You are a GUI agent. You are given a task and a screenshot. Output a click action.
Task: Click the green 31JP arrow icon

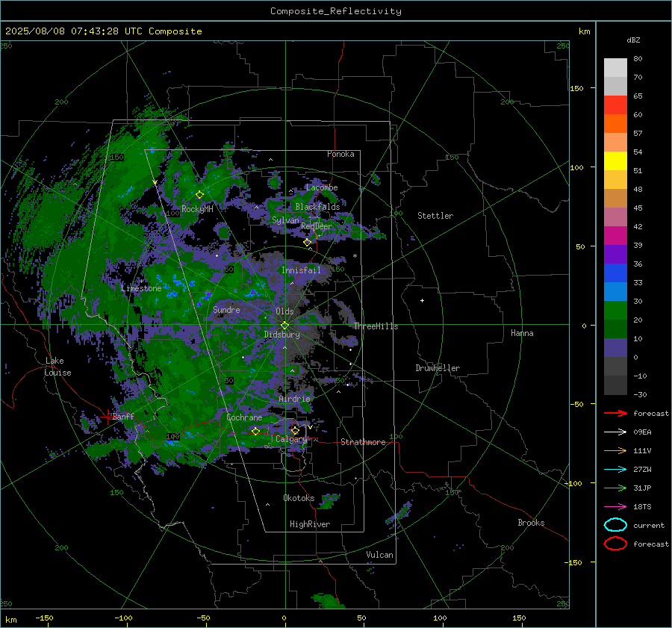[615, 488]
